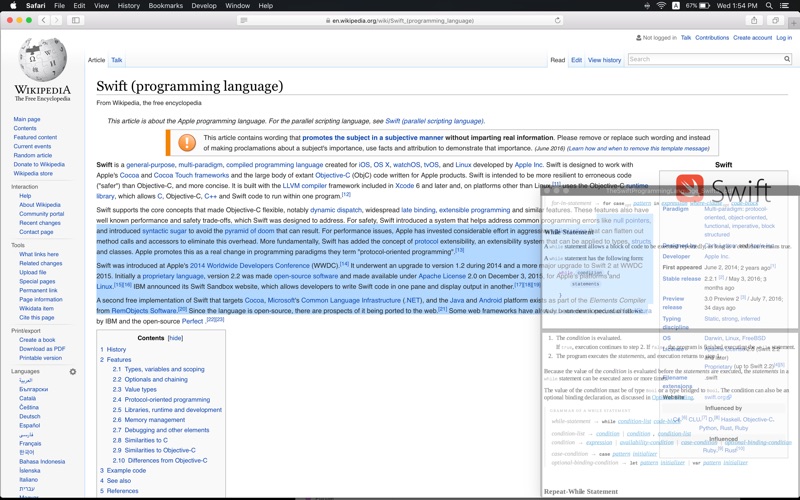Hide the Contents table with hide toggle
800x500 pixels.
point(175,338)
